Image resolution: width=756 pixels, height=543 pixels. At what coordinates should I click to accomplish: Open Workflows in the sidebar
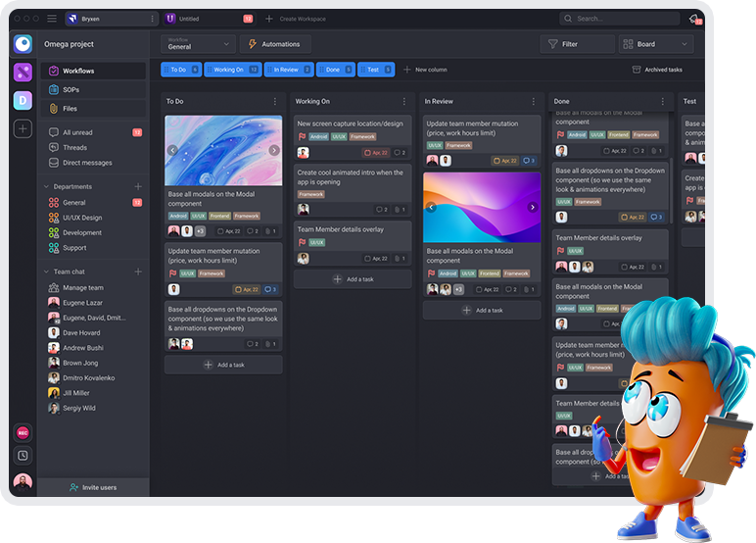(93, 71)
